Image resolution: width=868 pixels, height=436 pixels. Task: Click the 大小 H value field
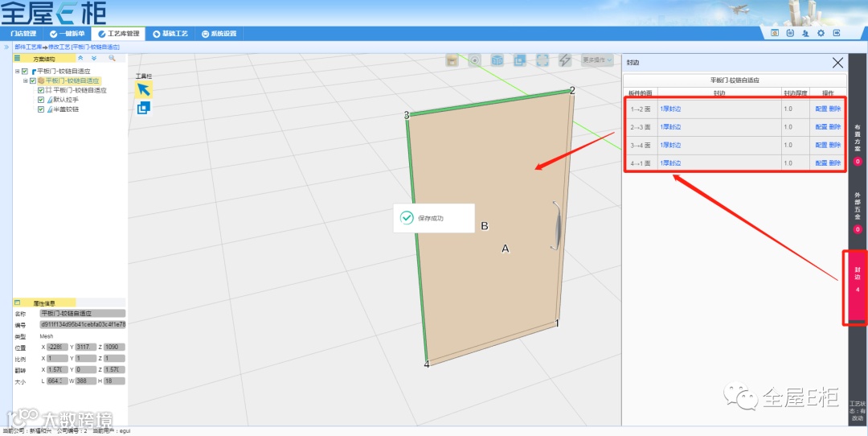coord(114,381)
